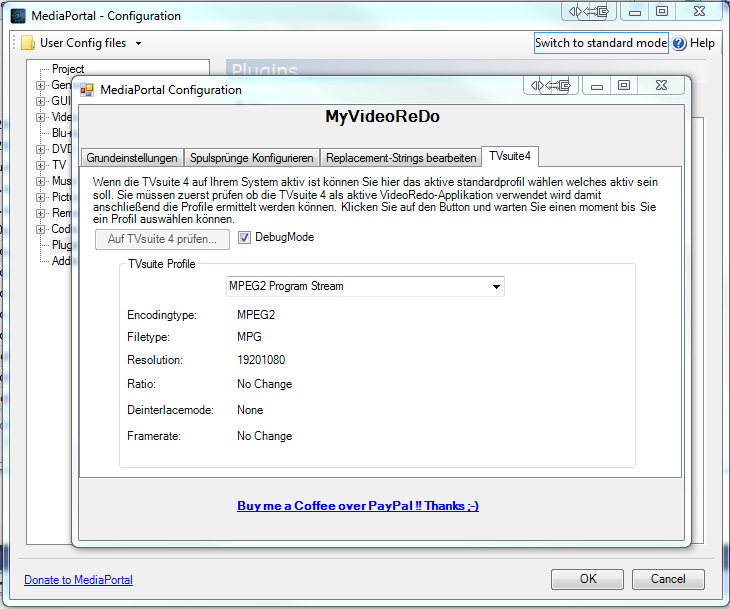The height and width of the screenshot is (609, 730).
Task: Select the Plugins tree item
Action: [61, 245]
